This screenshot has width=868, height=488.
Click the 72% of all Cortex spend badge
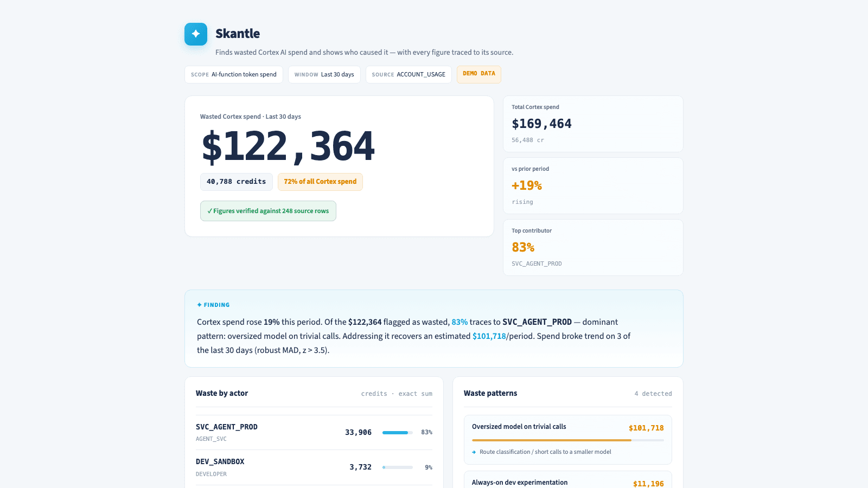click(320, 182)
